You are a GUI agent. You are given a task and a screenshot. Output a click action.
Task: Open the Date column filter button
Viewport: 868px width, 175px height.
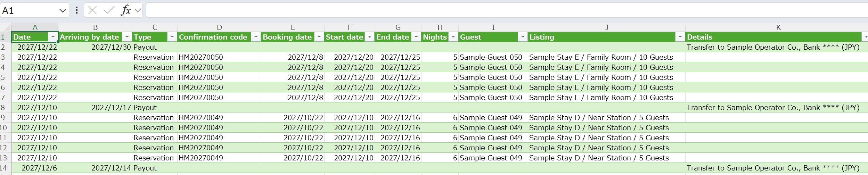(x=53, y=37)
